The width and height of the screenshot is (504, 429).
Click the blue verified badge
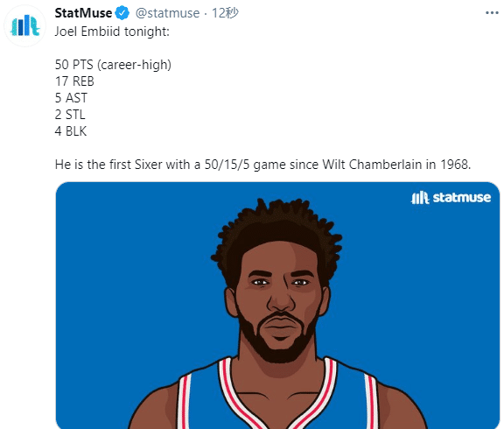click(122, 13)
